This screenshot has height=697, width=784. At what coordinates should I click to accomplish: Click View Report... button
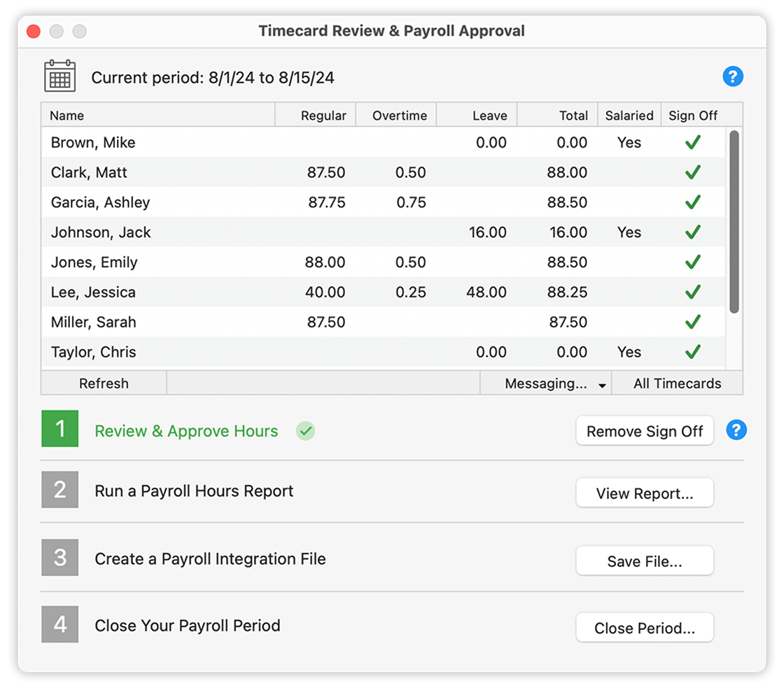click(x=645, y=493)
